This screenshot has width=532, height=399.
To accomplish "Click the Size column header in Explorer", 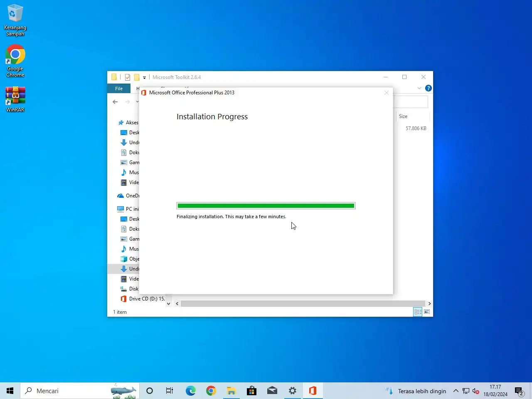I will pos(403,116).
